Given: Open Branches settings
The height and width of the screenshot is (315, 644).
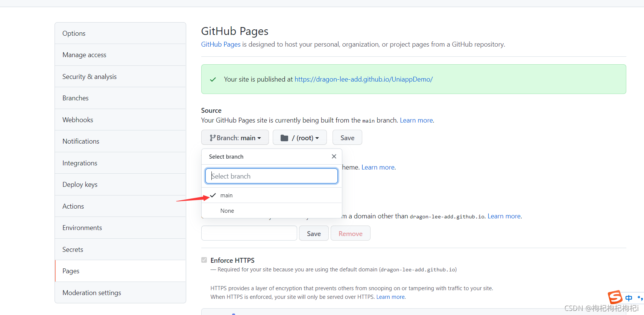Looking at the screenshot, I should tap(120, 98).
